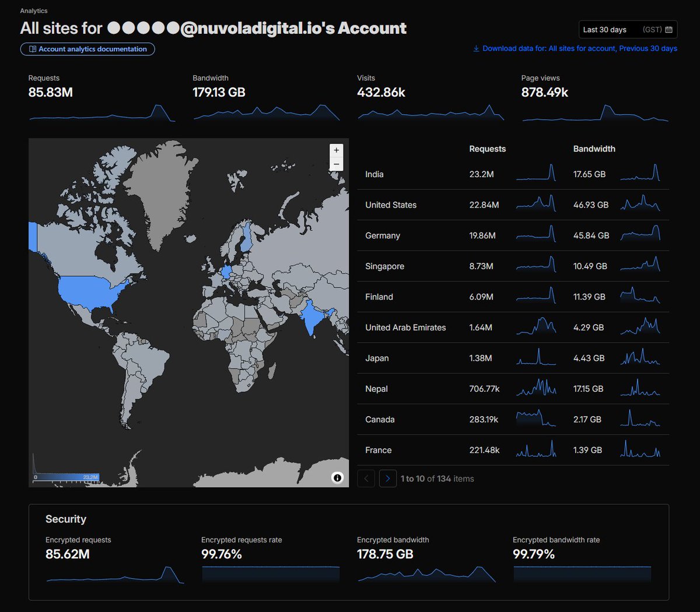Click the Encrypted requests sparkline chart

[x=115, y=574]
